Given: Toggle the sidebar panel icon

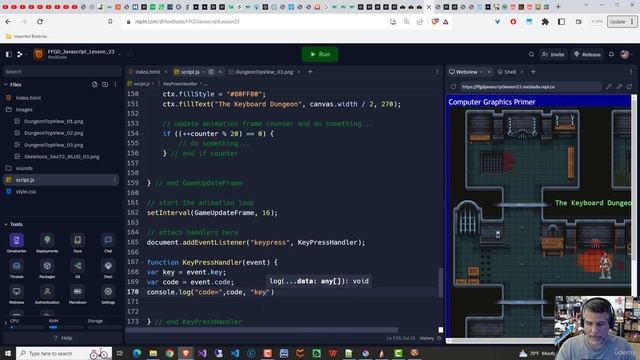Looking at the screenshot, I should [x=9, y=54].
